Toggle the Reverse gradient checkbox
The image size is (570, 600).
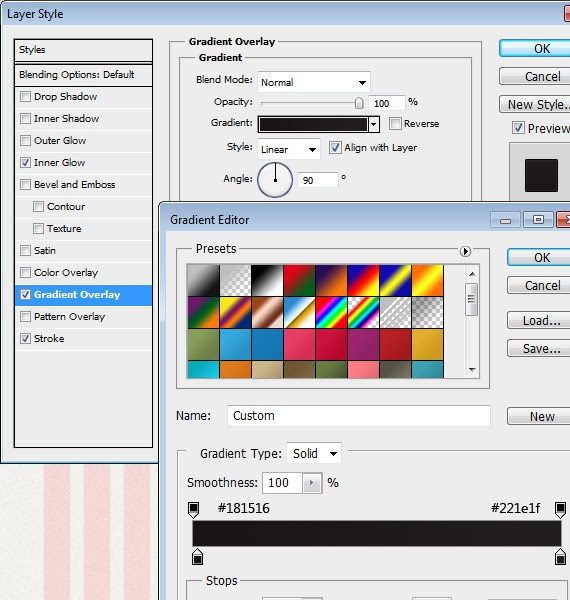(395, 124)
